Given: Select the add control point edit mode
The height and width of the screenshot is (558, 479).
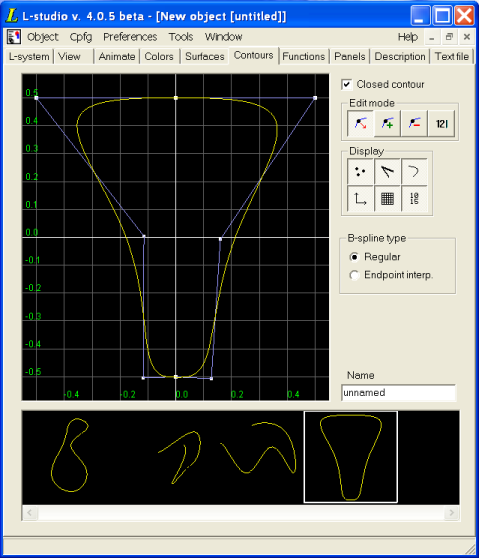Looking at the screenshot, I should pyautogui.click(x=388, y=123).
